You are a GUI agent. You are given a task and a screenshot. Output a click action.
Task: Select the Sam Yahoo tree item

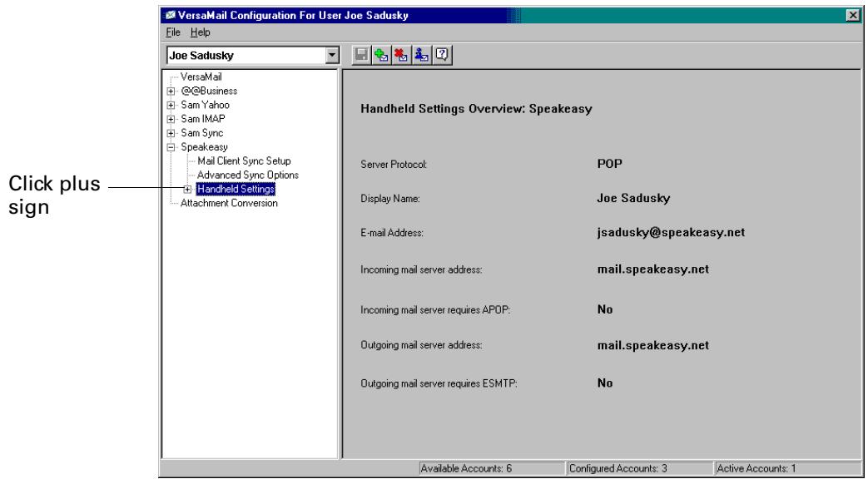coord(205,105)
